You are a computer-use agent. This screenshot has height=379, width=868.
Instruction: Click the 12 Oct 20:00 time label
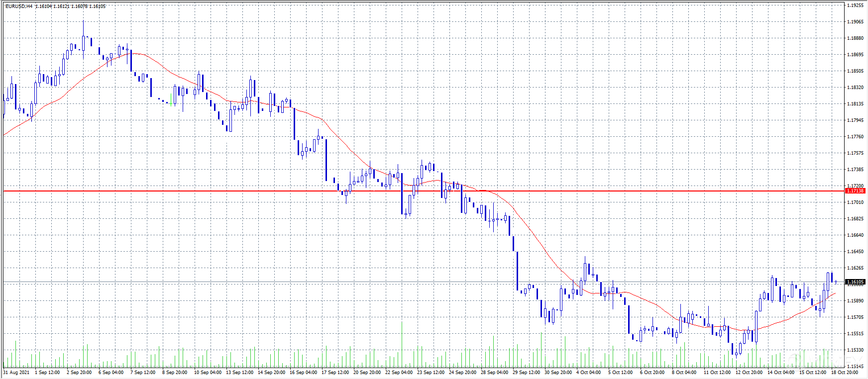coord(749,373)
